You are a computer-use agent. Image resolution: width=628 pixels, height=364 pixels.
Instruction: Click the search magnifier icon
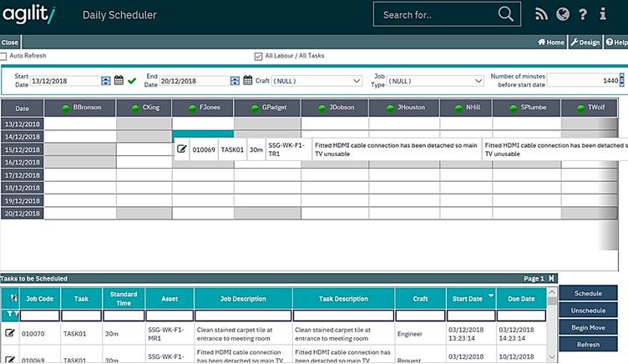click(x=506, y=14)
